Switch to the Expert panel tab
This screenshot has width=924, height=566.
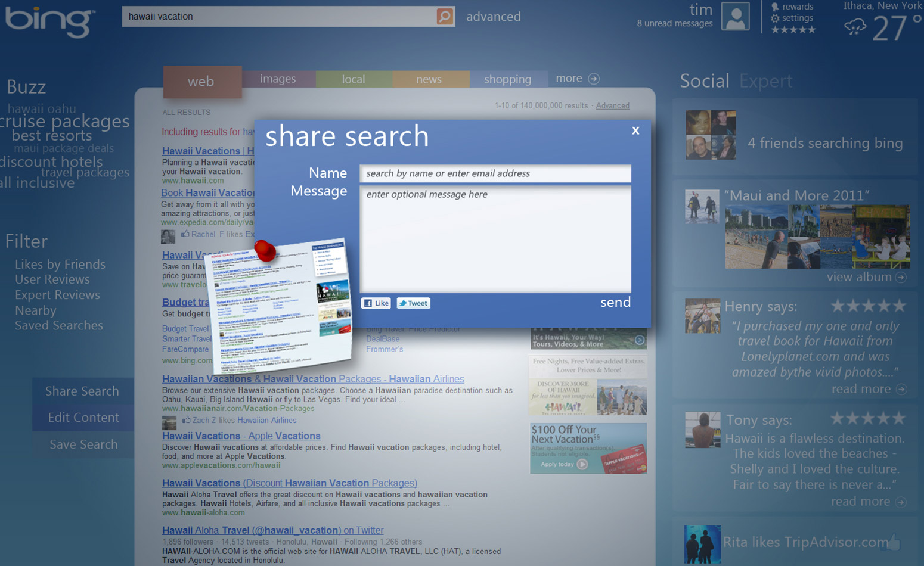point(765,80)
